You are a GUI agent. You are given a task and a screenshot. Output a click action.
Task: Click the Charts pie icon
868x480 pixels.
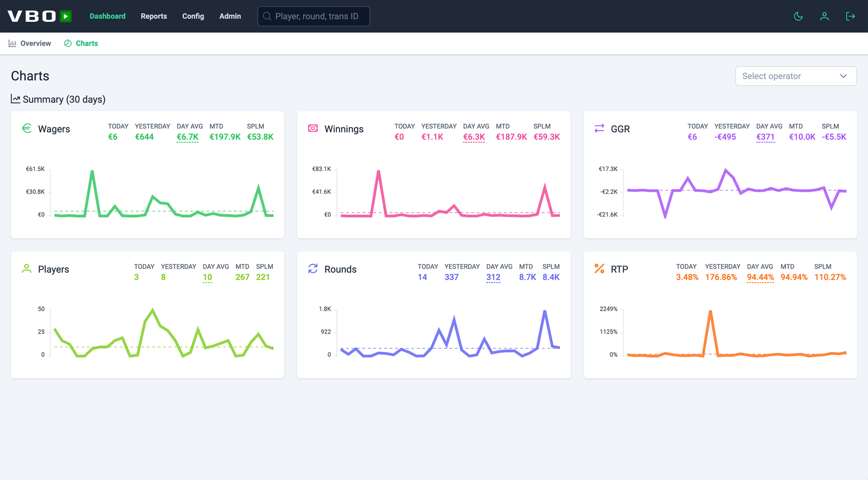68,43
